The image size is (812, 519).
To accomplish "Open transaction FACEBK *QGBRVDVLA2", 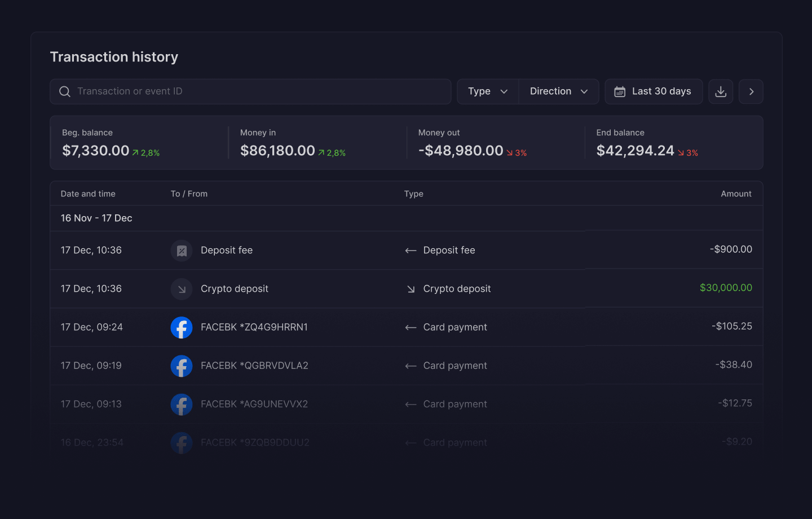I will tap(254, 366).
